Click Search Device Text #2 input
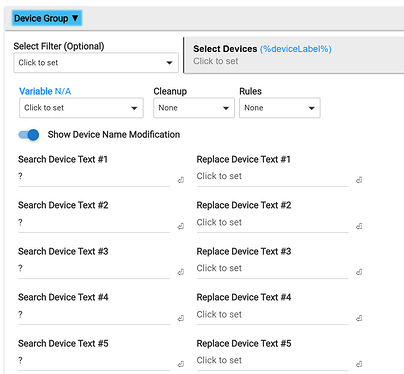The width and height of the screenshot is (404, 374). [x=94, y=223]
